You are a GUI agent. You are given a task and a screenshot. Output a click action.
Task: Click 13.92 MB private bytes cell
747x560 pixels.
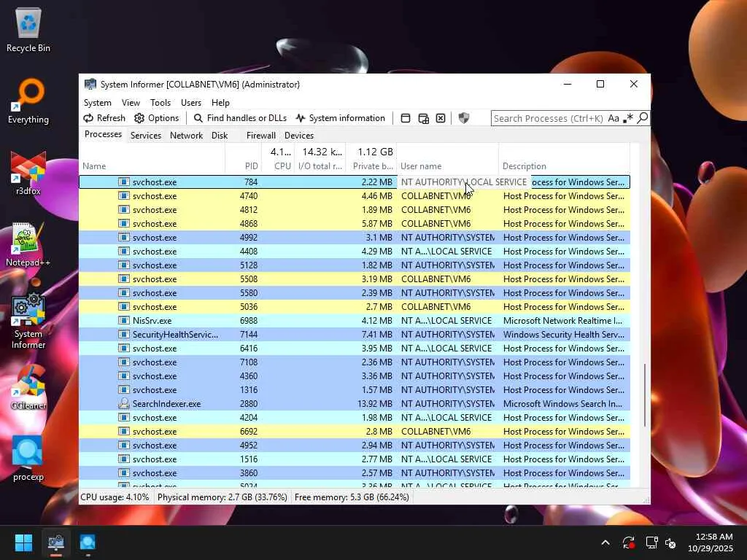tap(375, 404)
